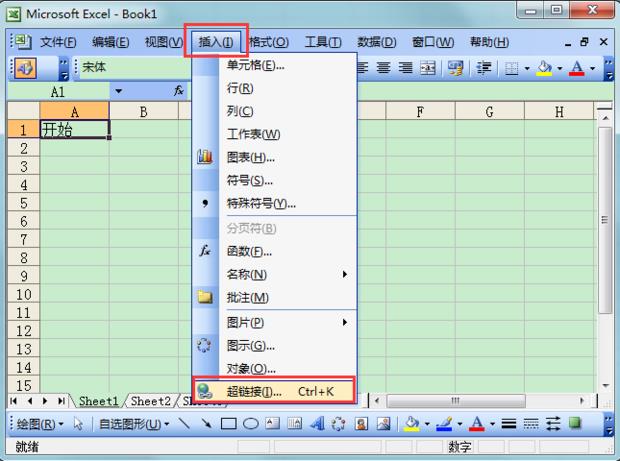Click the Arrow tool in drawing toolbar

207,424
